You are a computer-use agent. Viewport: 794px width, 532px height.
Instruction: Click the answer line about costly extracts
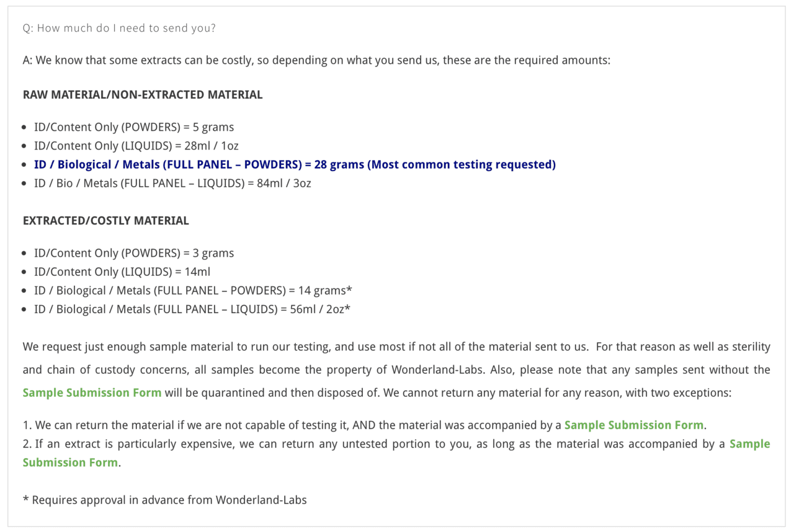click(316, 60)
